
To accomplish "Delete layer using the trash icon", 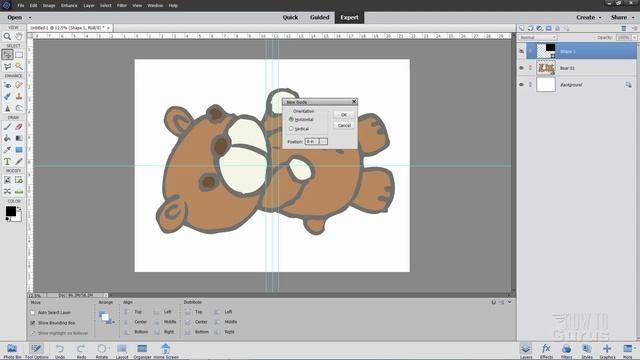I will coord(624,28).
